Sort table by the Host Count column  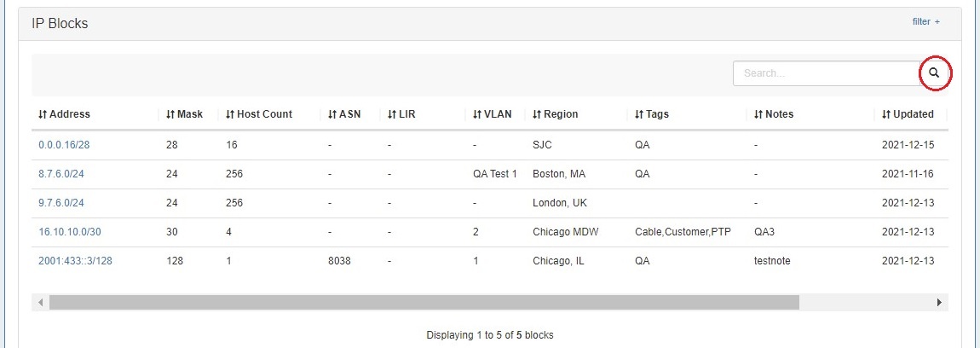(x=259, y=114)
